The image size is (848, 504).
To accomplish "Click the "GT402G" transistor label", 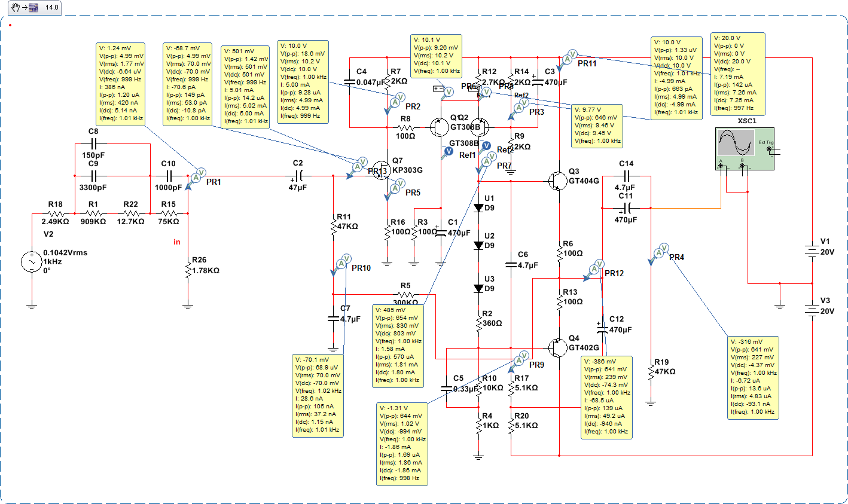I will [x=584, y=347].
